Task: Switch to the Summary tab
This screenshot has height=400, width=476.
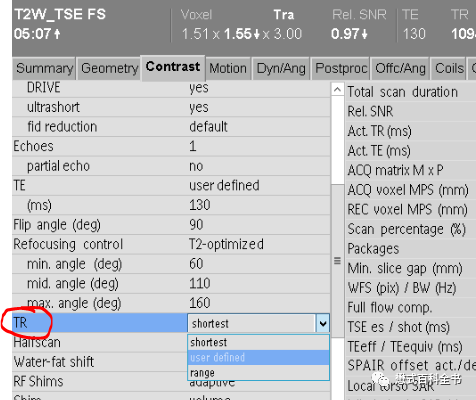Action: tap(44, 68)
